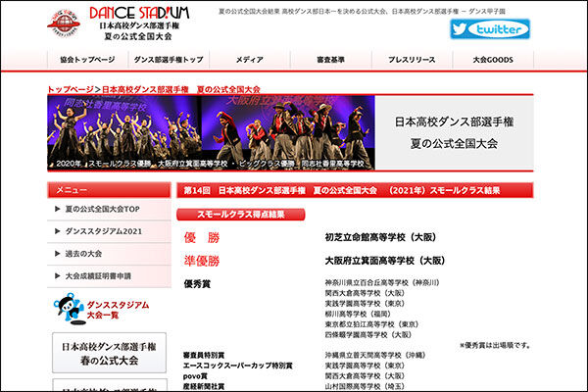Follow the トップページ breadcrumb link
The image size is (588, 392).
tap(71, 89)
